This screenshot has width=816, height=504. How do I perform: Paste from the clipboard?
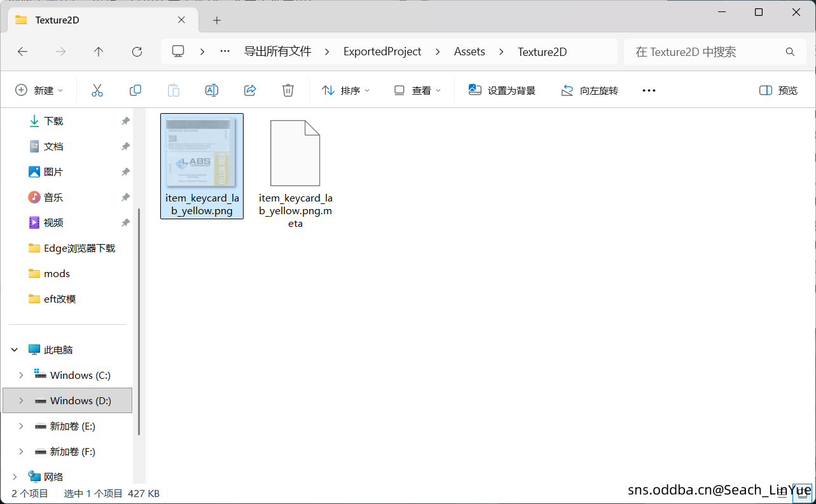pos(173,90)
